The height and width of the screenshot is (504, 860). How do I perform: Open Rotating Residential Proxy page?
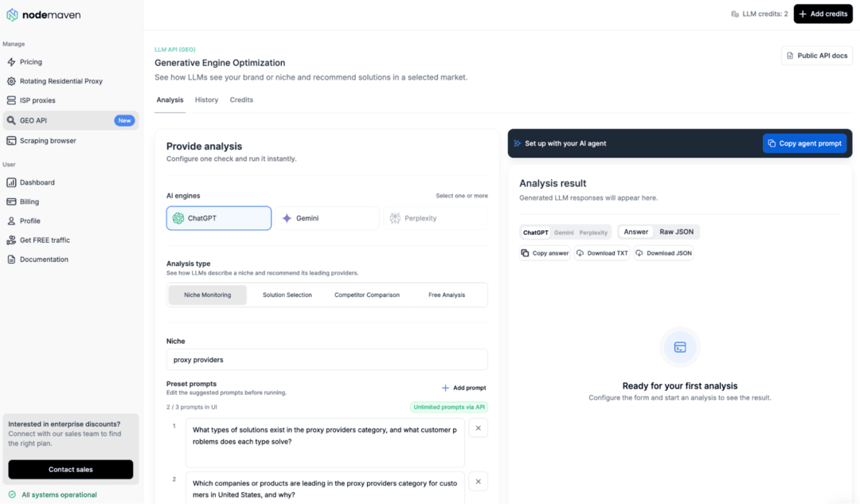71,81
